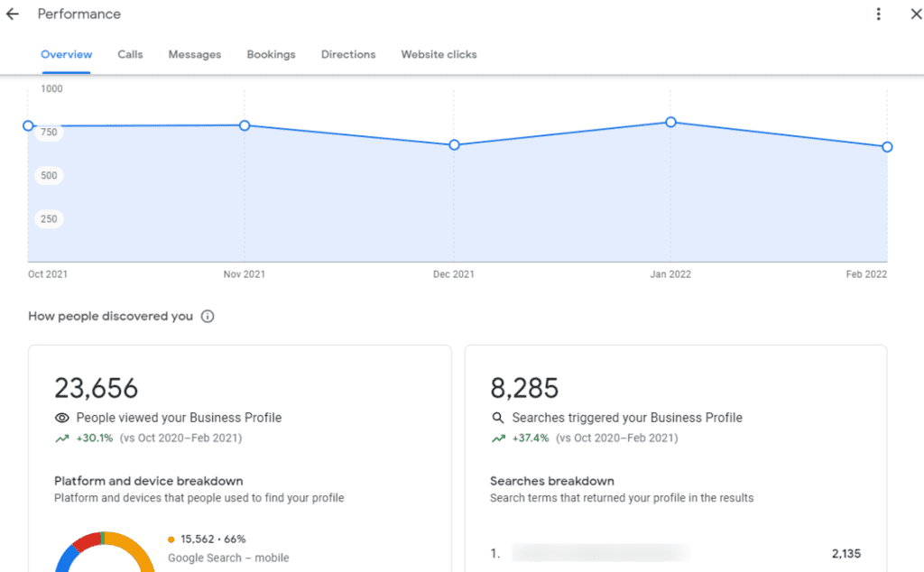Click the 500 y-axis label
This screenshot has height=572, width=924.
[x=49, y=176]
